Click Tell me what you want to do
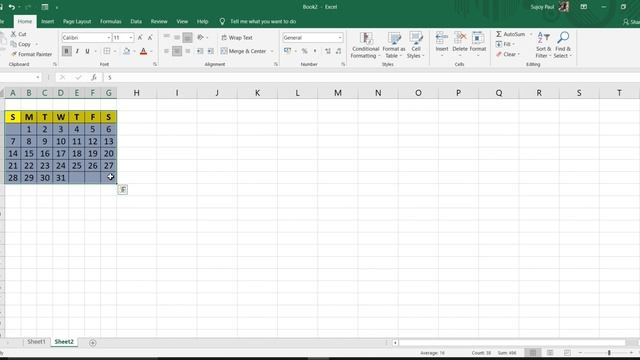The width and height of the screenshot is (640, 360). tap(263, 22)
